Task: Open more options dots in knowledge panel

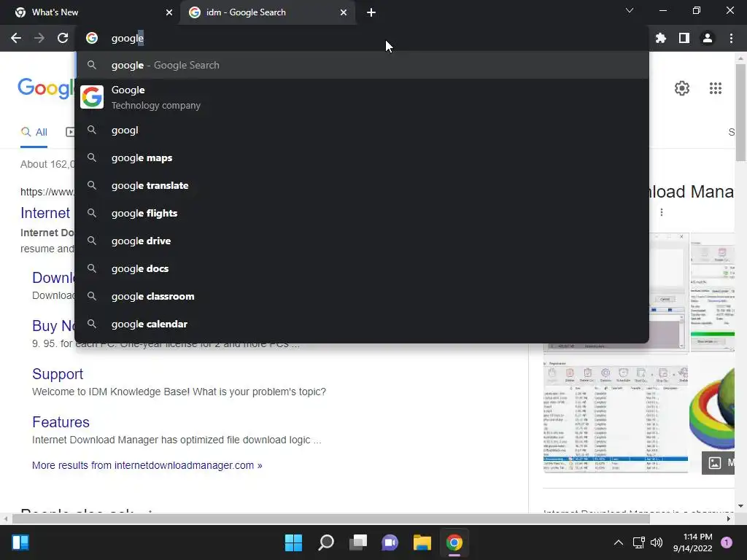Action: click(x=662, y=212)
